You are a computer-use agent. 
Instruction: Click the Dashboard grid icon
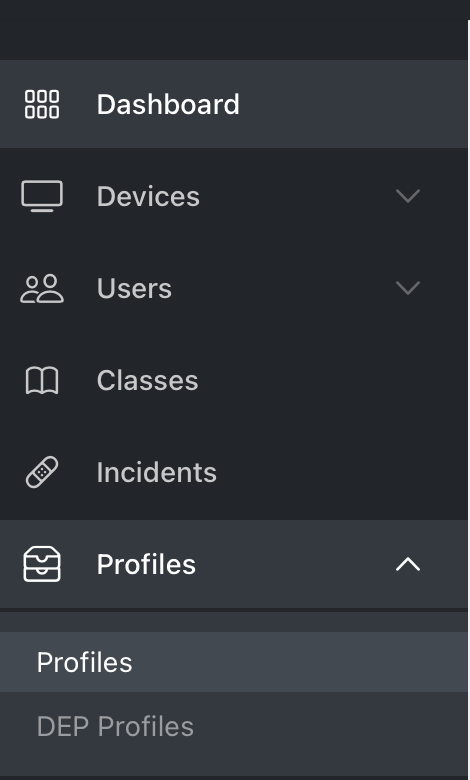tap(42, 104)
